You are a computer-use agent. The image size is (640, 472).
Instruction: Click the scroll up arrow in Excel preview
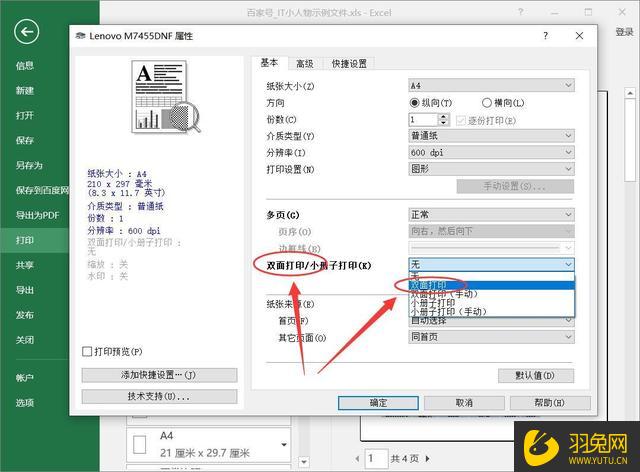(x=630, y=93)
